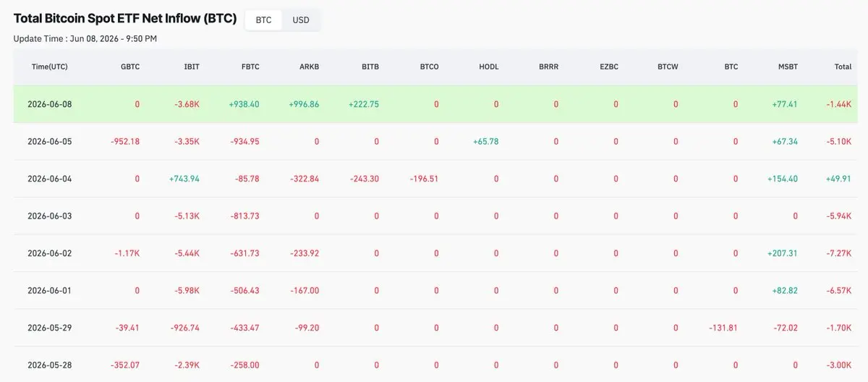Click the -196.51 BTCO value
Viewport: 868px width, 382px height.
pyautogui.click(x=424, y=179)
